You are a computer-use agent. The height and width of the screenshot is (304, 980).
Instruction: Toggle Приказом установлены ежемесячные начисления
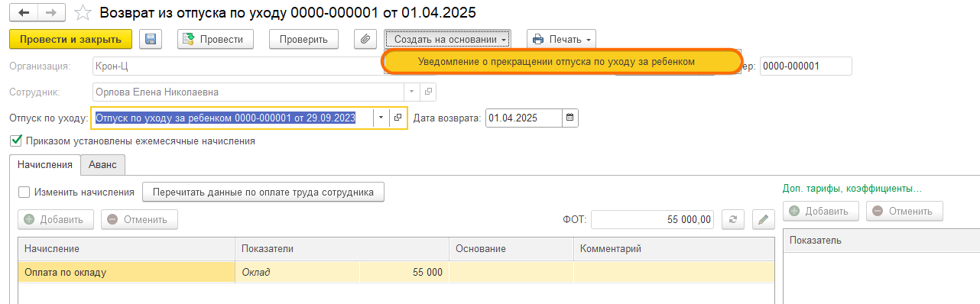pyautogui.click(x=16, y=141)
